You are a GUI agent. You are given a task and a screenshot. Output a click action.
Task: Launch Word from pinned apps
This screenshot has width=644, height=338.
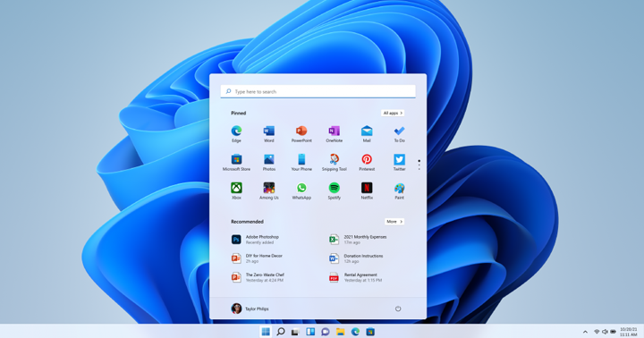pos(268,134)
